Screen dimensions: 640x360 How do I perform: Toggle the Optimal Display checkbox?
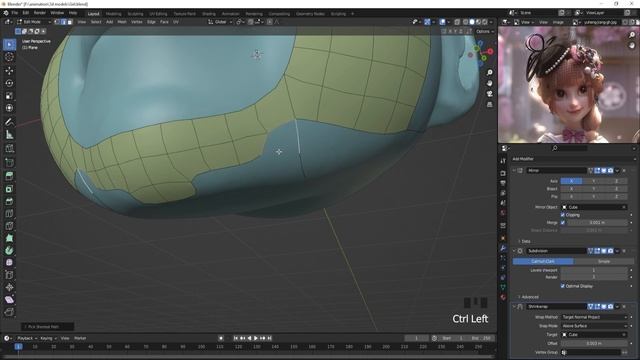pyautogui.click(x=563, y=286)
